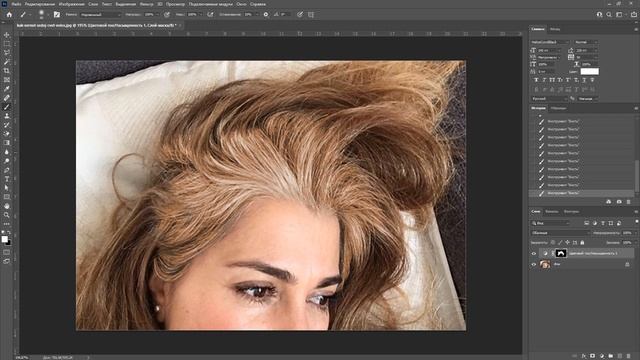Image resolution: width=640 pixels, height=360 pixels.
Task: Open smoothing options gear icon
Action: pyautogui.click(x=266, y=14)
